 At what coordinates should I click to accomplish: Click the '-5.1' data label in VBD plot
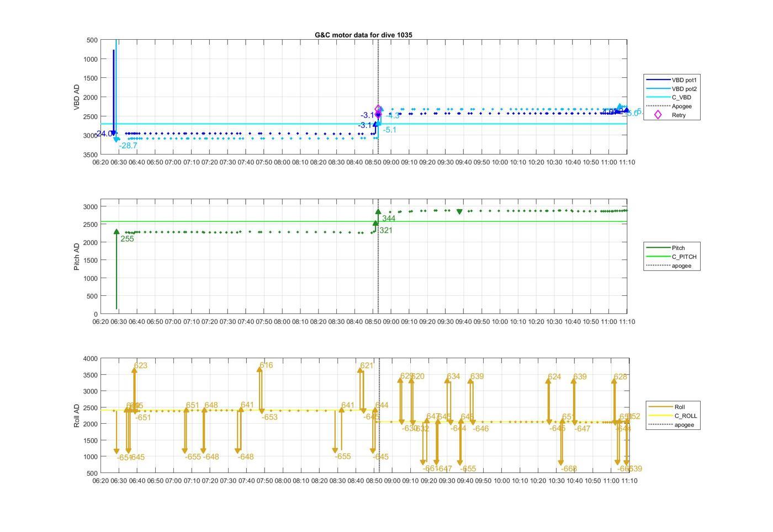tap(390, 130)
